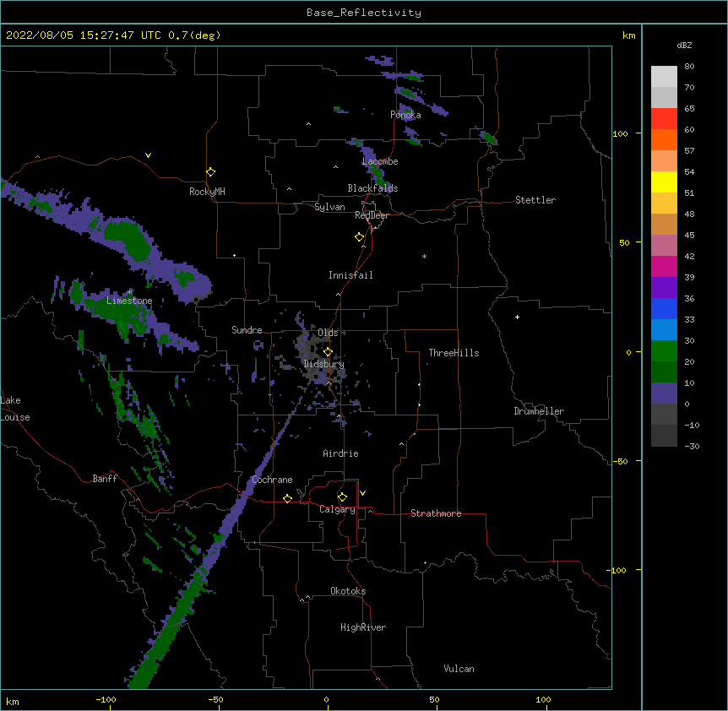Click the km label at top right
Image resolution: width=728 pixels, height=711 pixels.
(628, 35)
